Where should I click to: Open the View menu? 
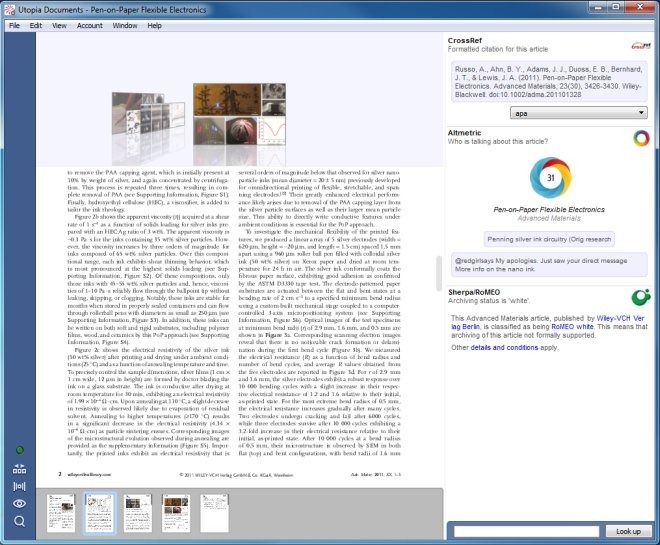(59, 26)
